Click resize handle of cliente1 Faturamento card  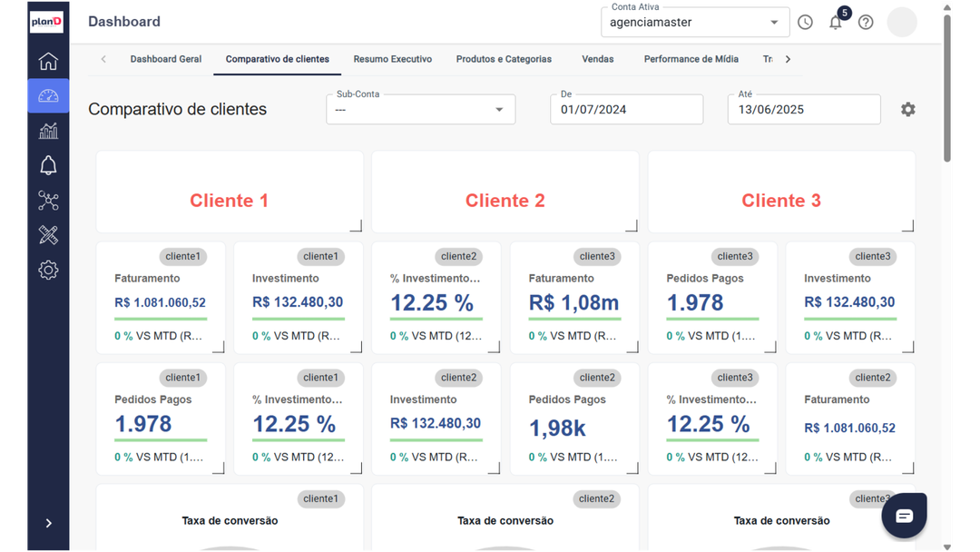[219, 348]
